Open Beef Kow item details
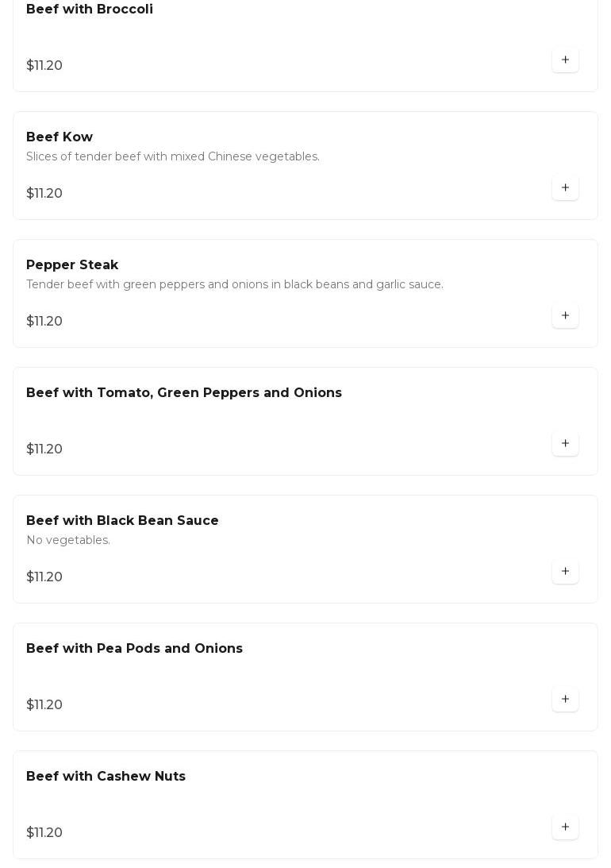This screenshot has height=868, width=611. point(60,137)
